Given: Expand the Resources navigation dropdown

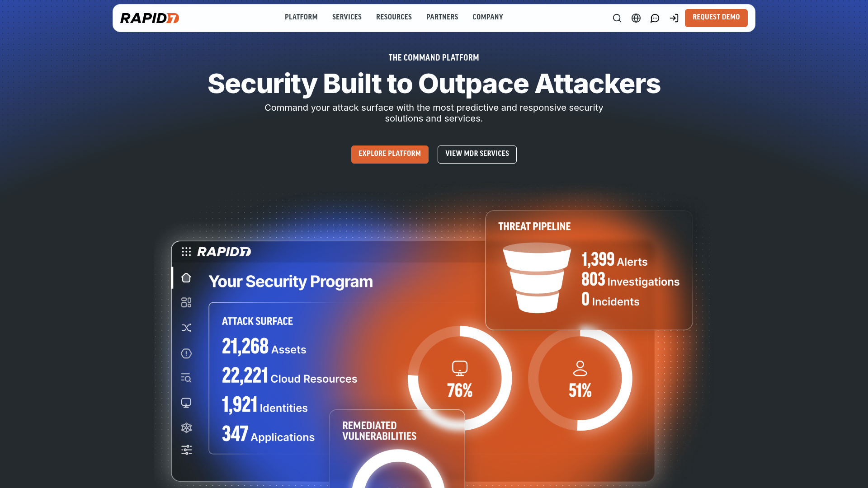Looking at the screenshot, I should pyautogui.click(x=394, y=17).
